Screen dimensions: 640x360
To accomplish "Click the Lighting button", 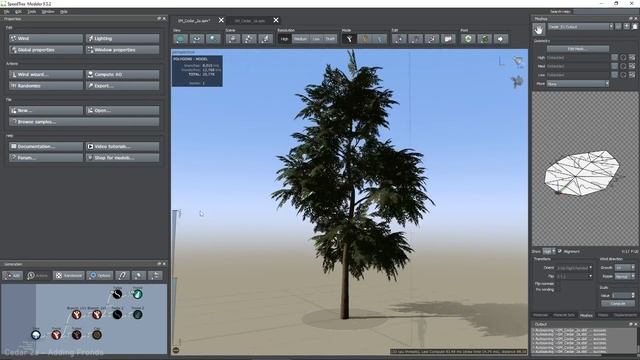I will [x=122, y=38].
